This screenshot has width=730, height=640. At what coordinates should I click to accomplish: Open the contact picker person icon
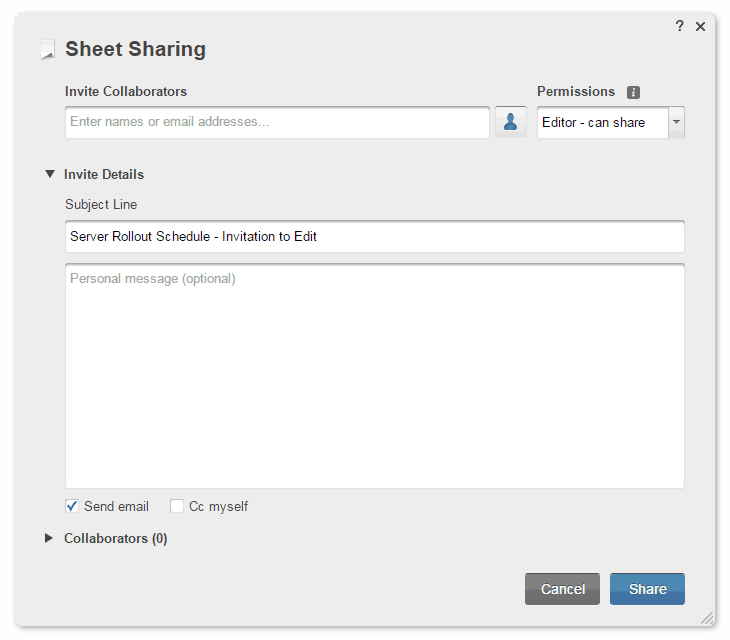510,122
